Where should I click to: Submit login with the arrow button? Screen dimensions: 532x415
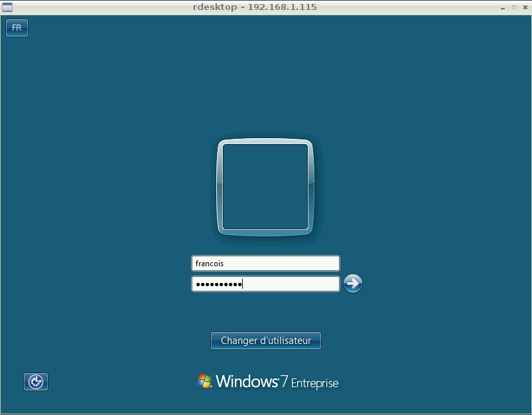(353, 284)
